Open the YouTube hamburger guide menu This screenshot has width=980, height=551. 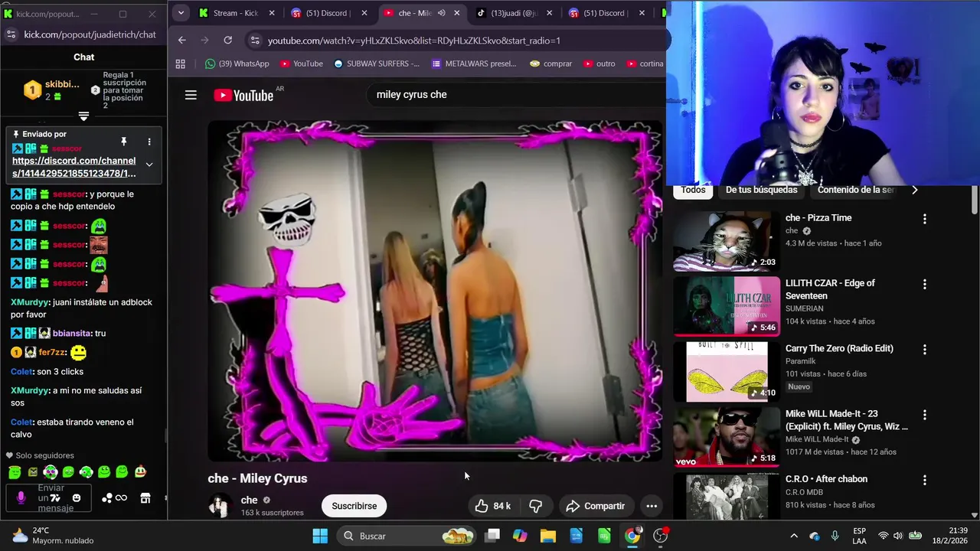(191, 95)
